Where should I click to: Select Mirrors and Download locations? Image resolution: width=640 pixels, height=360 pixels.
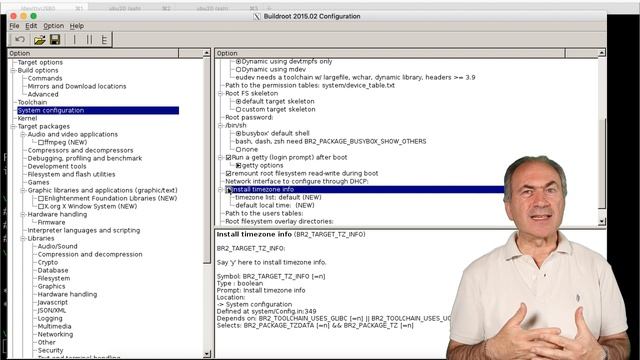(x=77, y=87)
